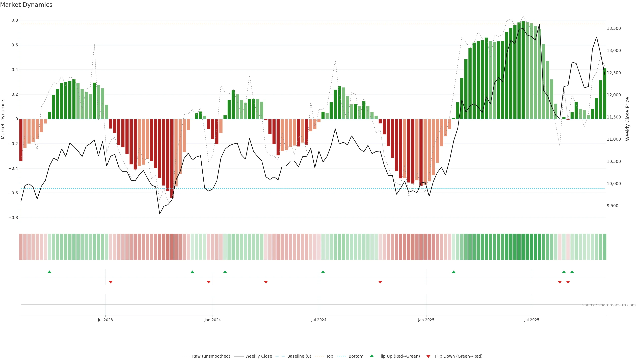The height and width of the screenshot is (362, 644).
Task: Click the first red cell in heatmap strip
Action: pos(21,247)
